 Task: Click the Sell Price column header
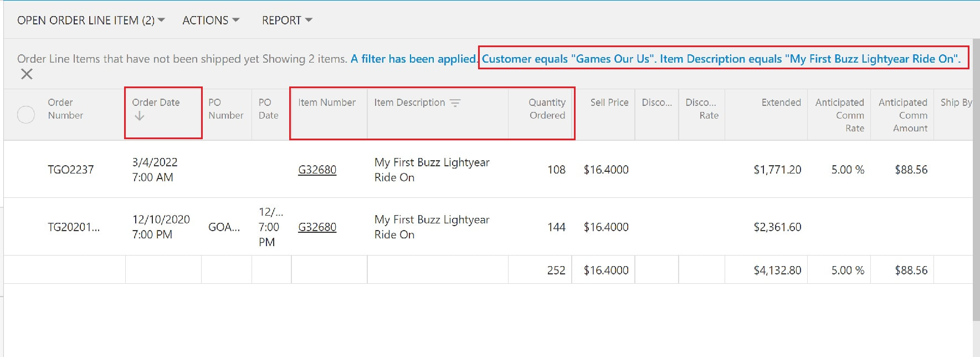pyautogui.click(x=609, y=103)
